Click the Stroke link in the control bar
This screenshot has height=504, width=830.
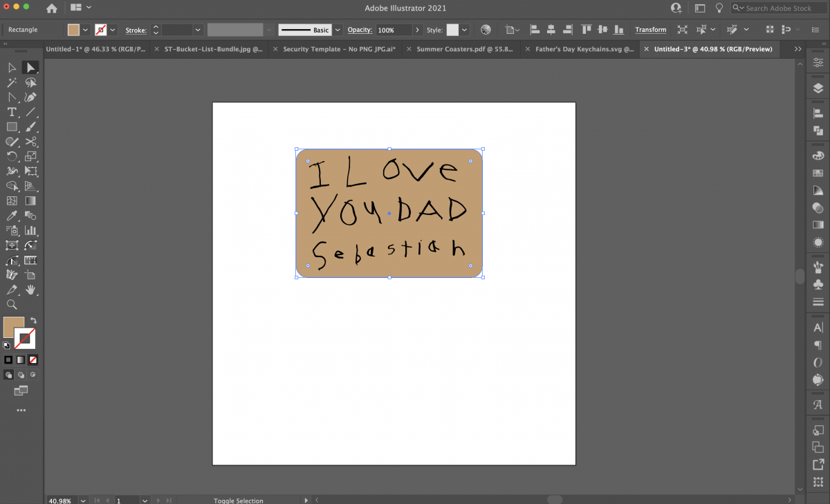coord(136,30)
